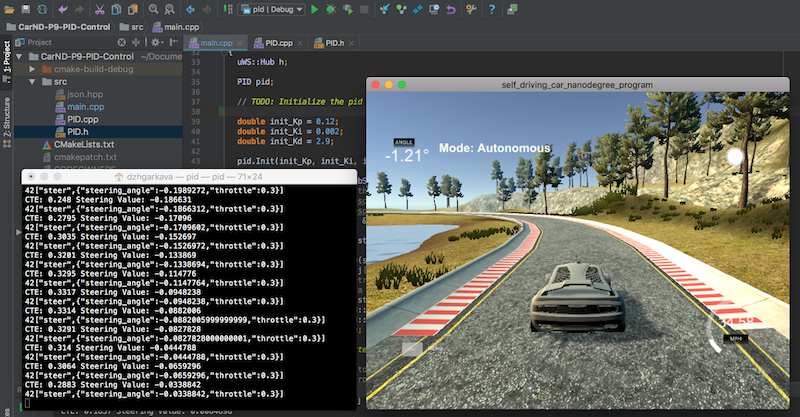This screenshot has height=417, width=800.
Task: Click the Open folder icon in CLion toolbar
Action: pos(9,9)
